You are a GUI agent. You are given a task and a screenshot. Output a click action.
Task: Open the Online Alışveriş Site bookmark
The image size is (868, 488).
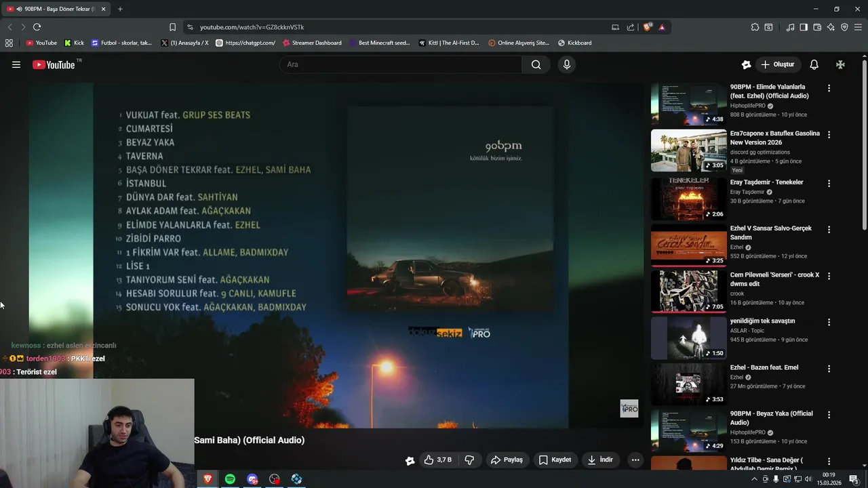(518, 43)
